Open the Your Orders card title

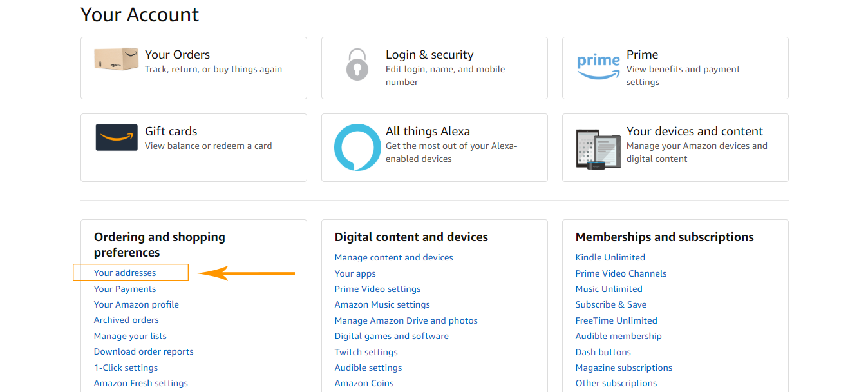coord(177,55)
